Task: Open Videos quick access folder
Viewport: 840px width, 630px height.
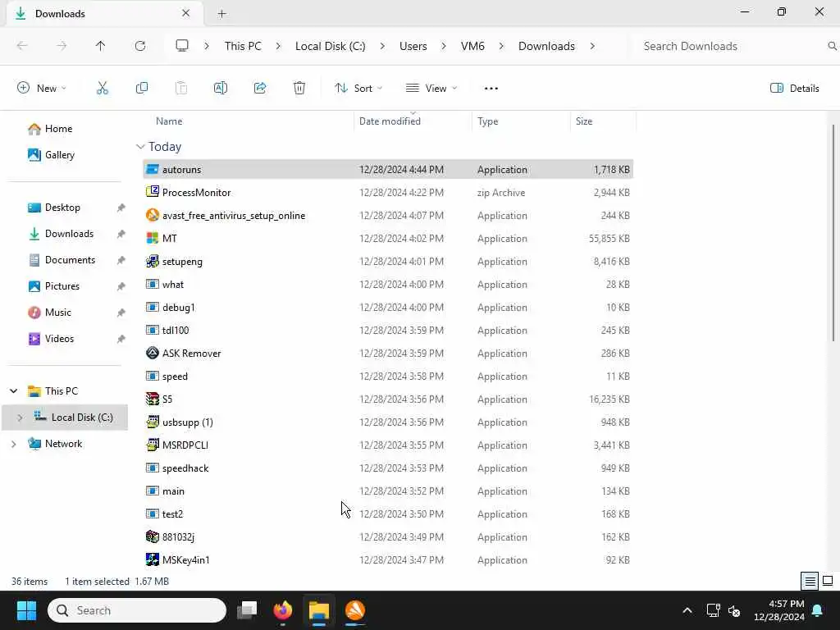Action: (x=59, y=339)
